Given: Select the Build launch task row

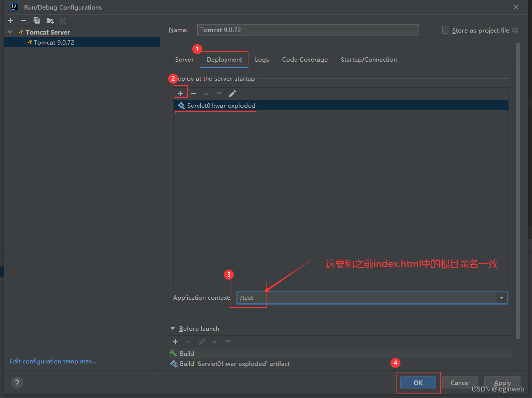Looking at the screenshot, I should [341, 353].
